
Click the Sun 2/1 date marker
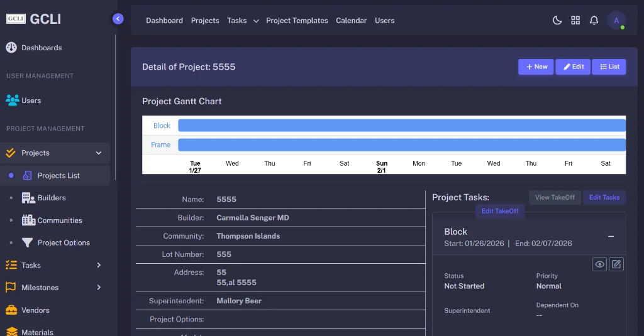click(x=382, y=166)
